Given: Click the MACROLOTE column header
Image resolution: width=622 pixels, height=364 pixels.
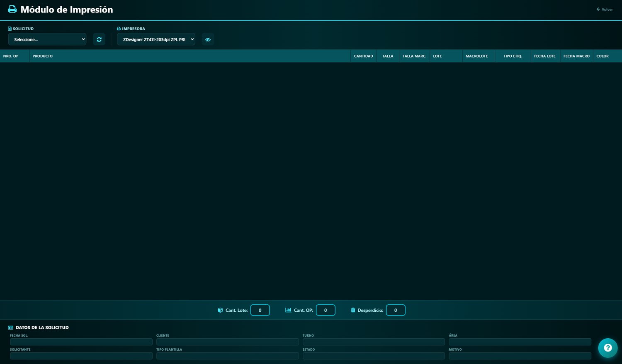Looking at the screenshot, I should [x=479, y=56].
